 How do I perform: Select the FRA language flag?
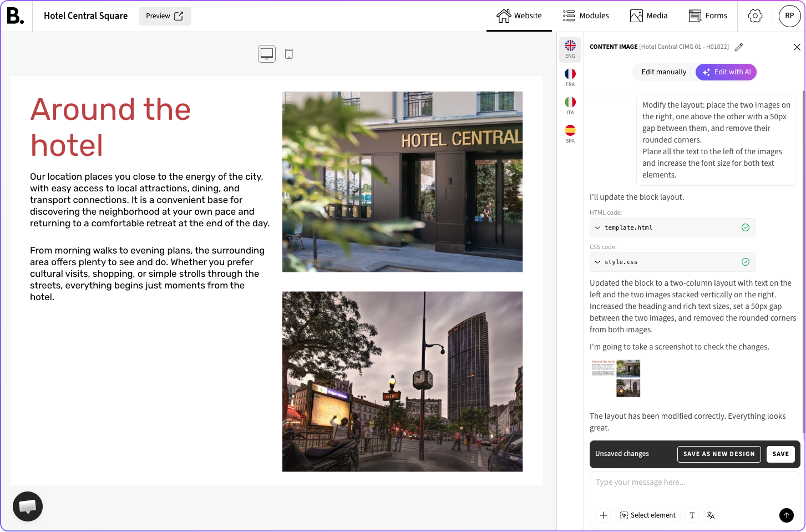pyautogui.click(x=570, y=78)
